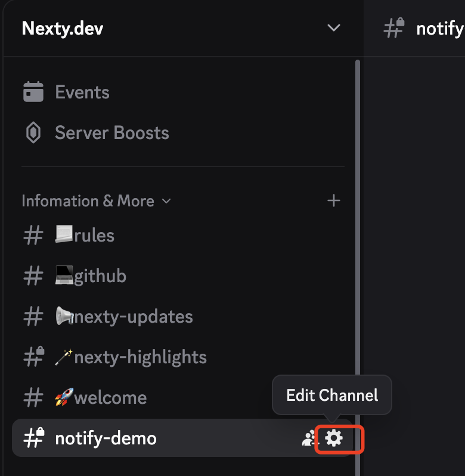Click the Events calendar icon
465x476 pixels.
coord(33,92)
